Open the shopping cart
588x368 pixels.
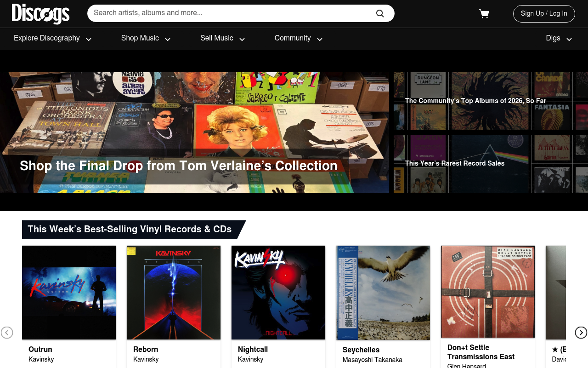click(484, 14)
